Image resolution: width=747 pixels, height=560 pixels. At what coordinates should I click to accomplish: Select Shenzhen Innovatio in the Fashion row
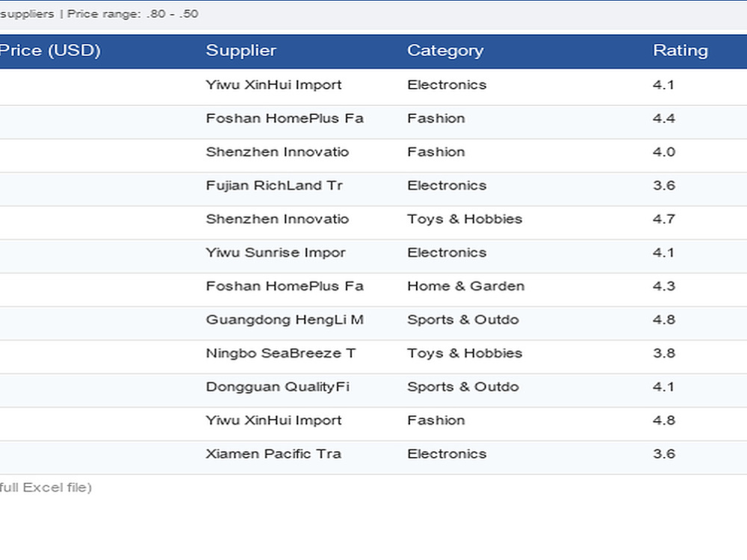point(277,152)
